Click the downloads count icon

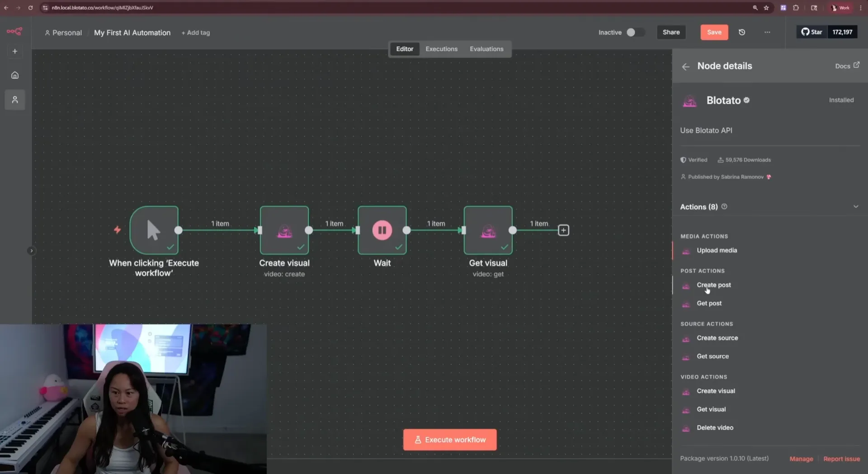pyautogui.click(x=721, y=160)
